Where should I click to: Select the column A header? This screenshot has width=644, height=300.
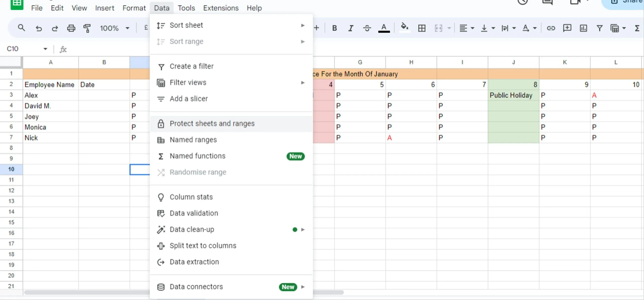point(51,62)
